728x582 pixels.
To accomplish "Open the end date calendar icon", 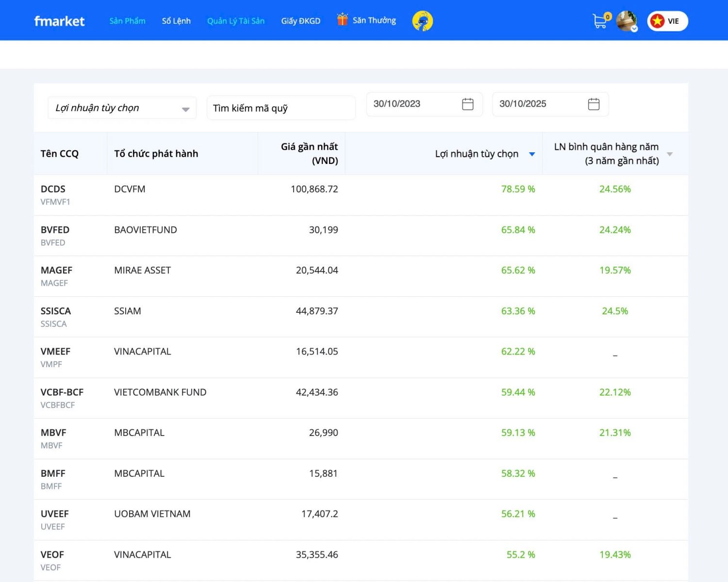I will [x=594, y=104].
